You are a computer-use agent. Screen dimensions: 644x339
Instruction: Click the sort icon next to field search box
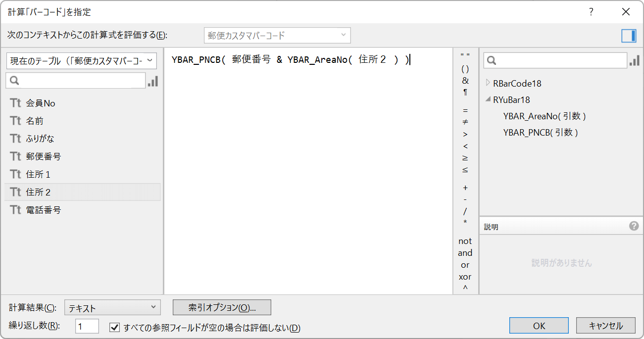point(152,81)
